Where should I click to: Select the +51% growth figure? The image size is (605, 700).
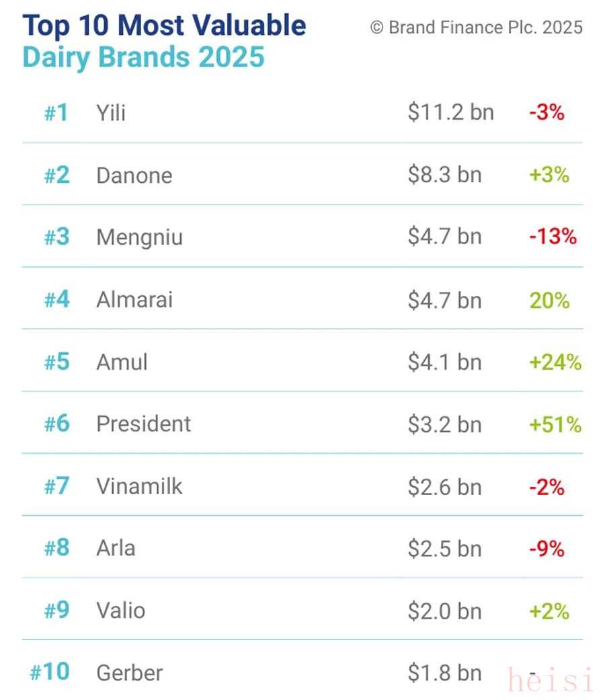[555, 424]
